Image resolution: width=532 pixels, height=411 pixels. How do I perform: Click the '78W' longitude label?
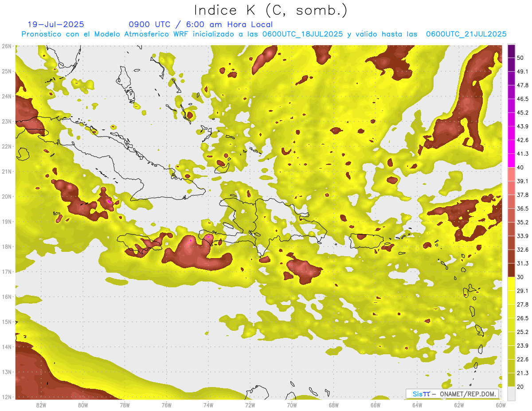pos(125,405)
